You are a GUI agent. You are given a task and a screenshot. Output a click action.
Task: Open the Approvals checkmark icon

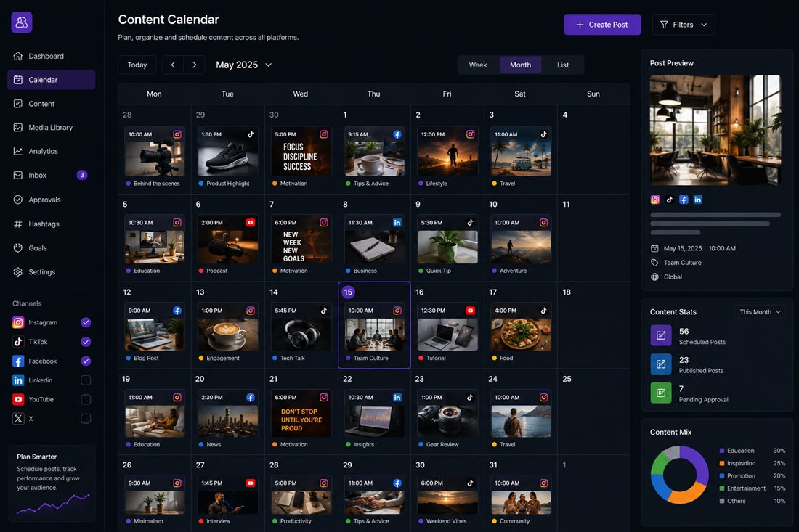(18, 200)
